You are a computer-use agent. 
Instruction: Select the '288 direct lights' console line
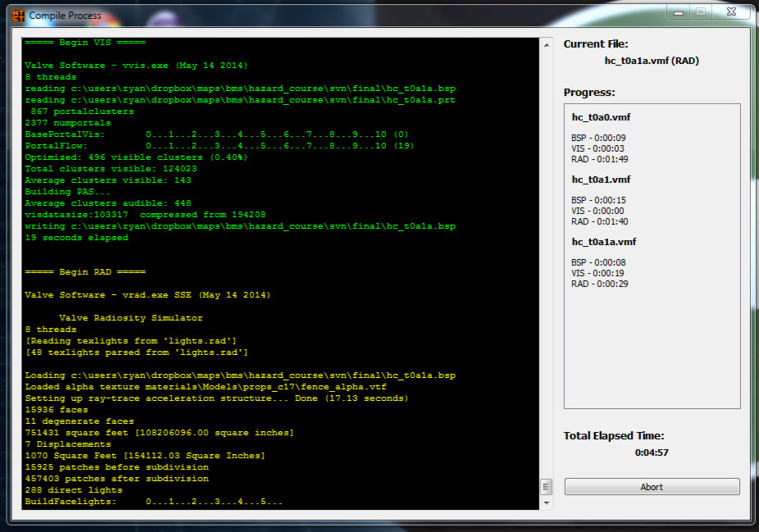pos(75,489)
